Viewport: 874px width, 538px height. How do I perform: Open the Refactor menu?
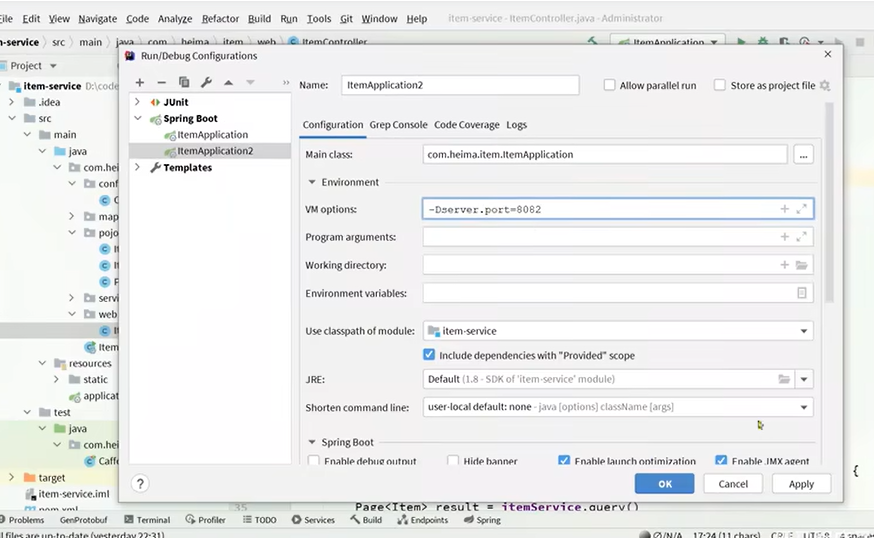(220, 19)
